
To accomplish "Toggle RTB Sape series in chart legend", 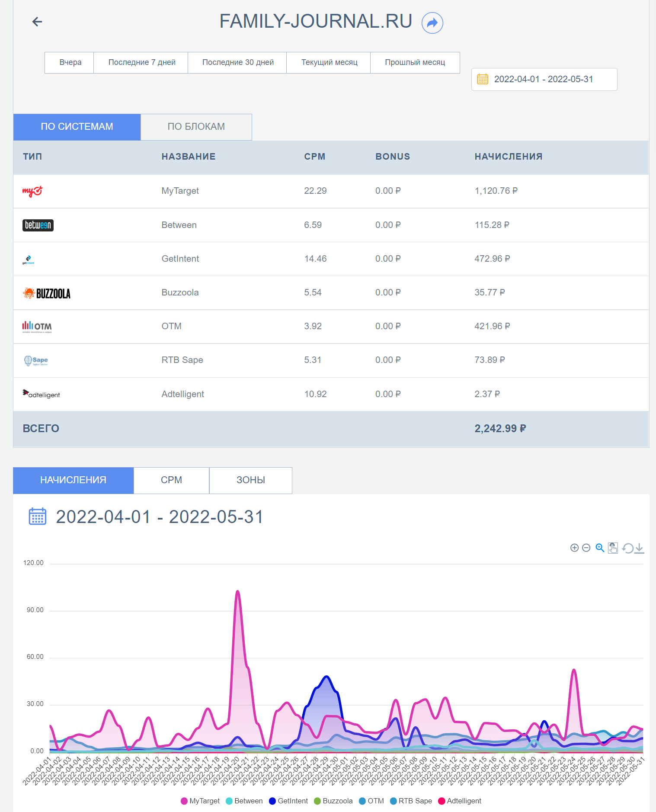I will pos(411,801).
